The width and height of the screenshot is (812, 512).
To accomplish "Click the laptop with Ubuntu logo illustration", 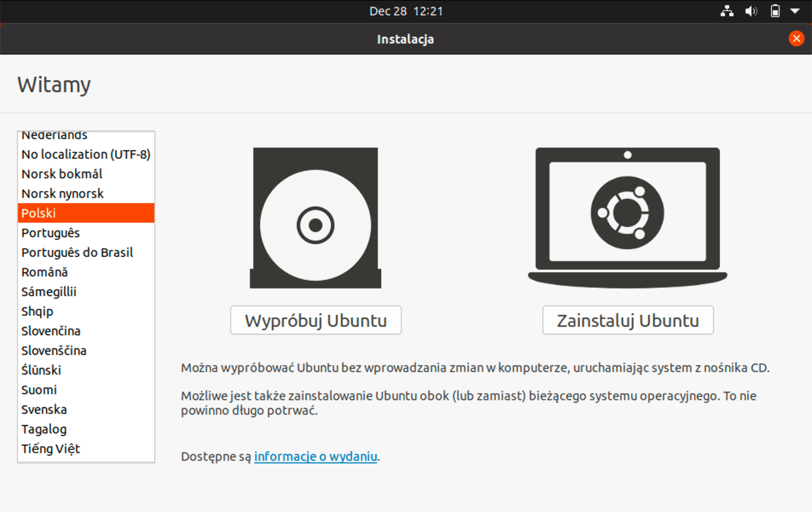I will pos(628,218).
